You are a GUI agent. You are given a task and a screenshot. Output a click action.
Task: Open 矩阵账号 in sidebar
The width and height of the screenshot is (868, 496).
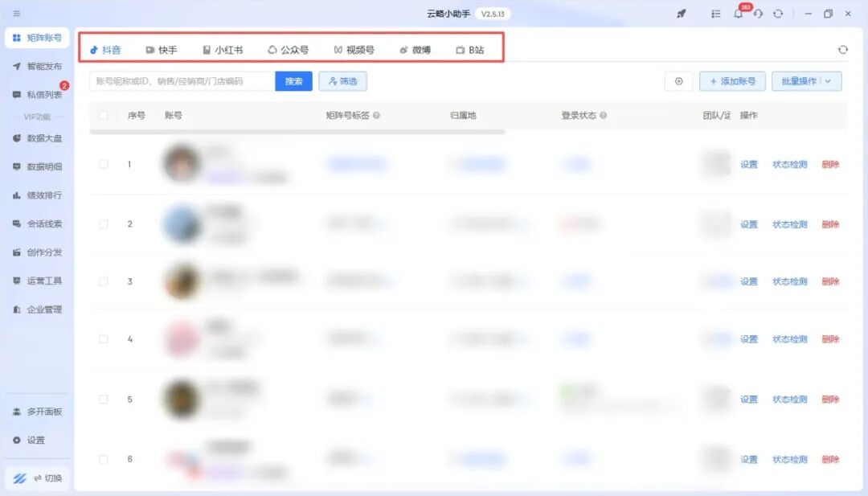pos(37,38)
